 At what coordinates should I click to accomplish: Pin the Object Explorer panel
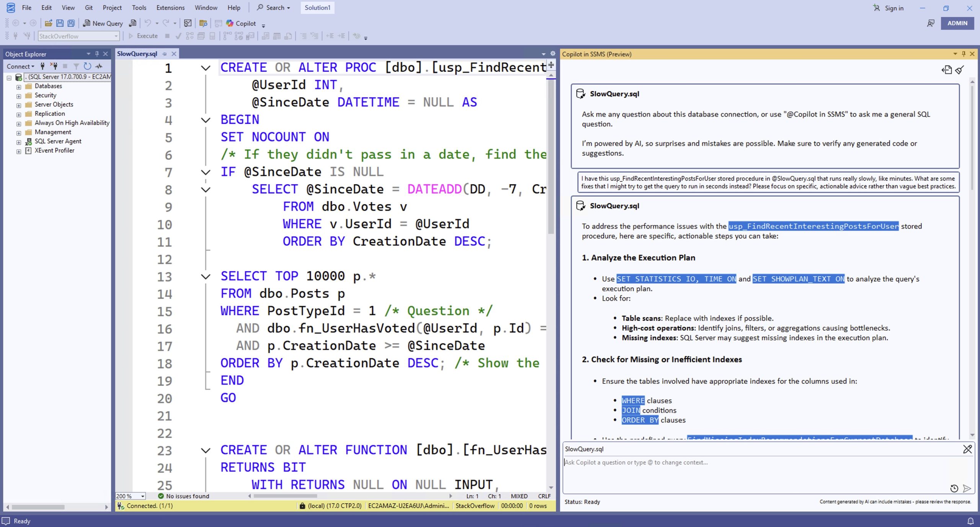click(97, 54)
